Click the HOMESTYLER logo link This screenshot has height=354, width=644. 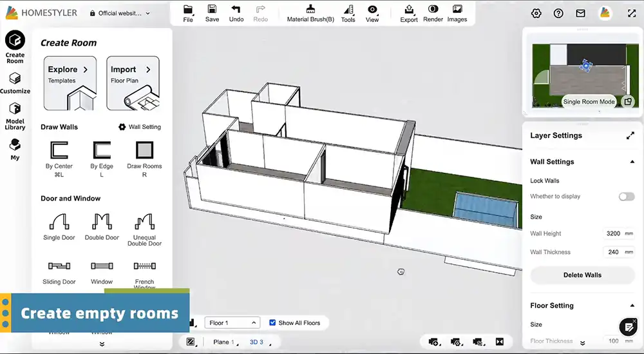coord(41,13)
